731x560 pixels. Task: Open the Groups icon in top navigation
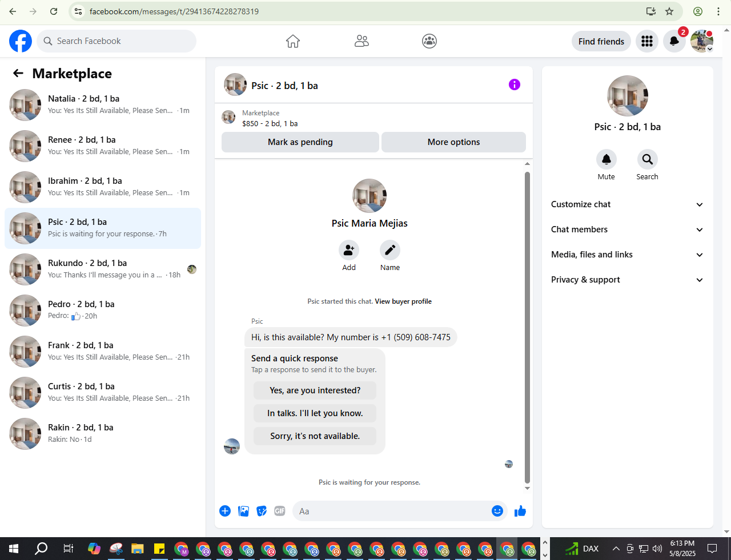click(x=429, y=41)
